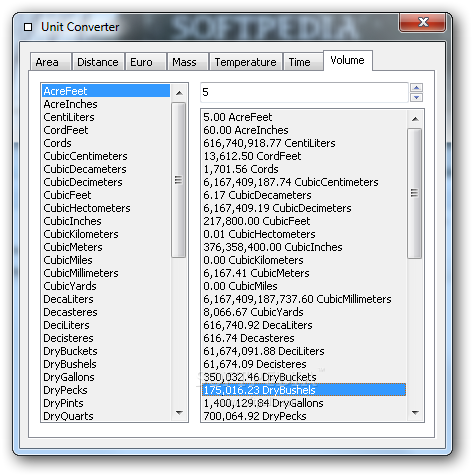The image size is (473, 476).
Task: Select DryQuarts in the unit list
Action: tap(106, 416)
